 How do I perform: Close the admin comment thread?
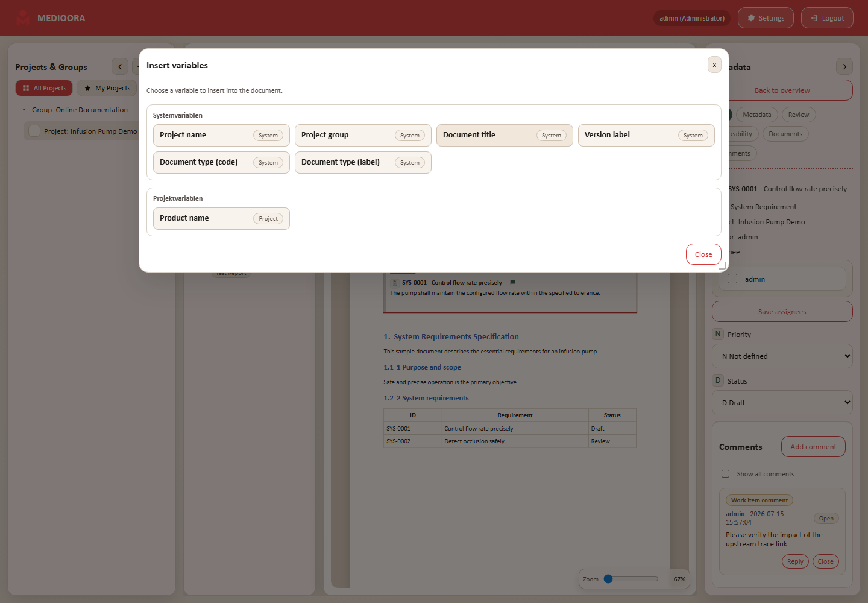826,561
